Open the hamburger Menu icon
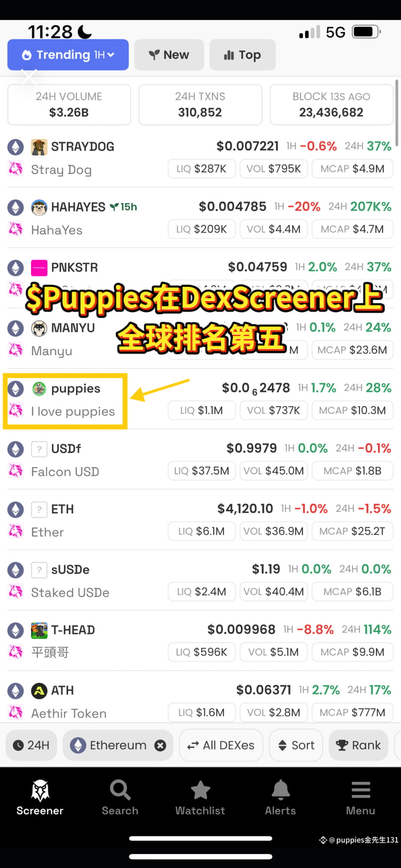 (x=361, y=790)
